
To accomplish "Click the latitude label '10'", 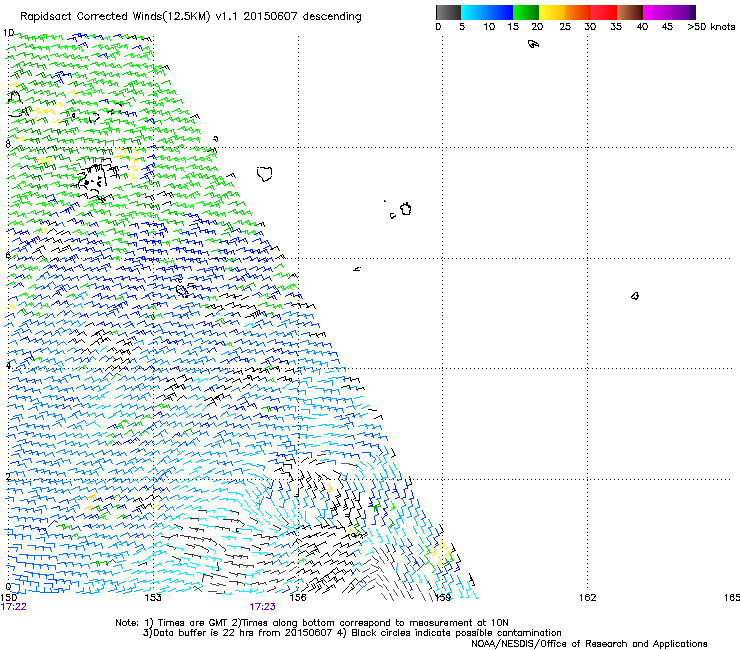I will 8,33.
